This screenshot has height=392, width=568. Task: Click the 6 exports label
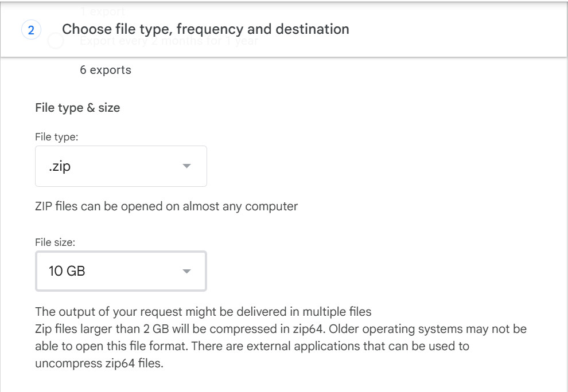[x=105, y=70]
